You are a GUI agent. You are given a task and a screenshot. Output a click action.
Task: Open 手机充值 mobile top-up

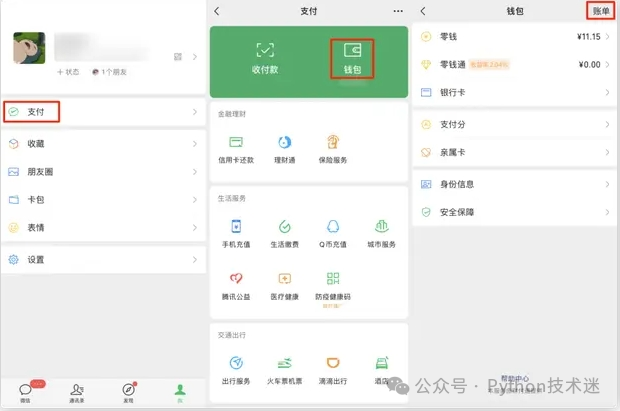coord(236,234)
